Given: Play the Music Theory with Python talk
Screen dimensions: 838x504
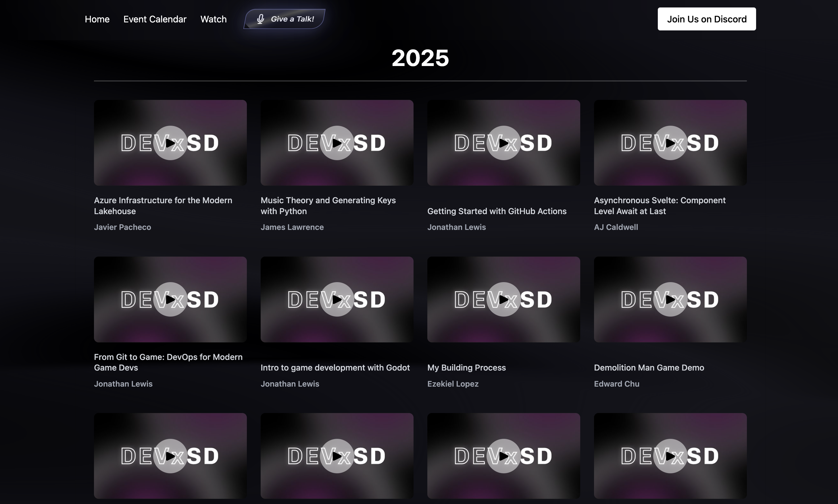Looking at the screenshot, I should click(337, 143).
